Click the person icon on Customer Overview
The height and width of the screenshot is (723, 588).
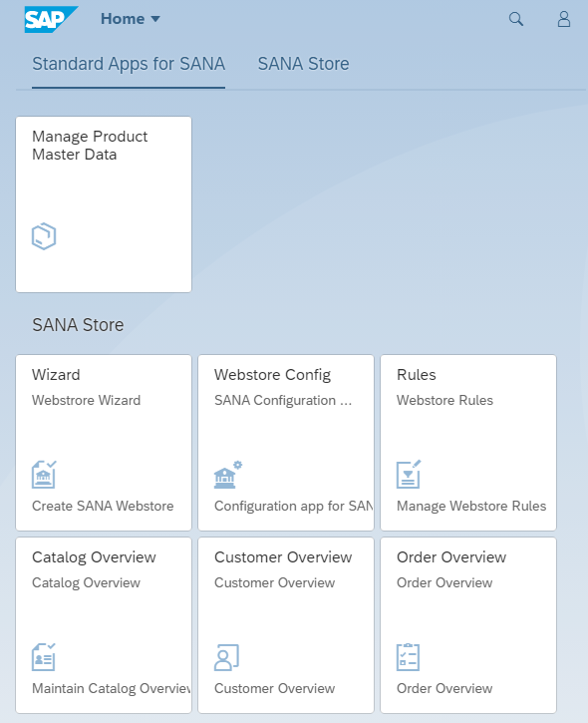pos(226,657)
